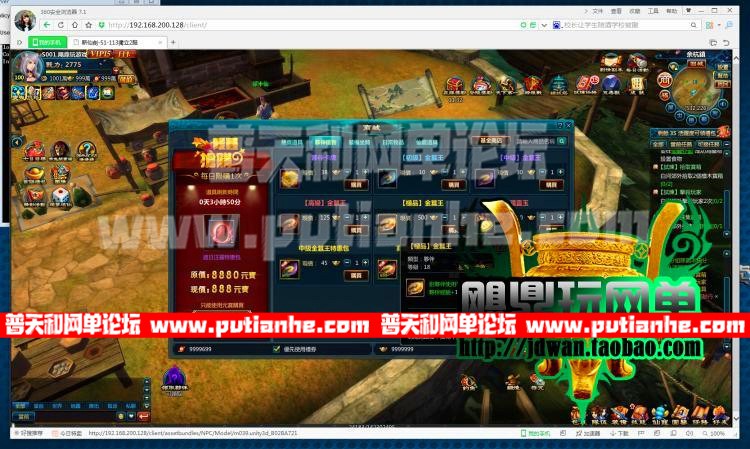This screenshot has height=449, width=750.
Task: Open the 基金商店 button in shop
Action: tap(491, 141)
